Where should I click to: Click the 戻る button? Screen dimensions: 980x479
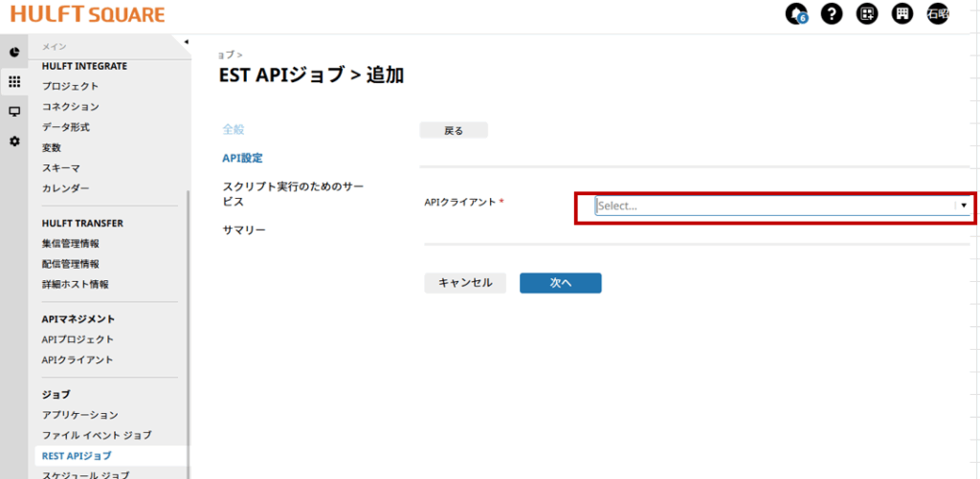pyautogui.click(x=454, y=130)
